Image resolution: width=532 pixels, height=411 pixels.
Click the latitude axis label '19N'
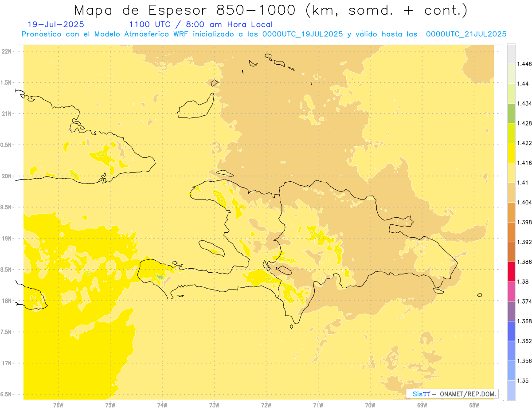(7, 238)
